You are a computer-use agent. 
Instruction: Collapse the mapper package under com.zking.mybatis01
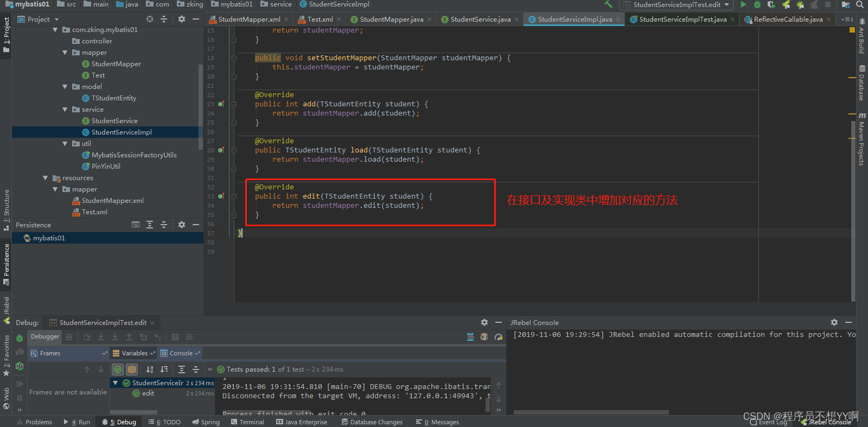[x=65, y=53]
